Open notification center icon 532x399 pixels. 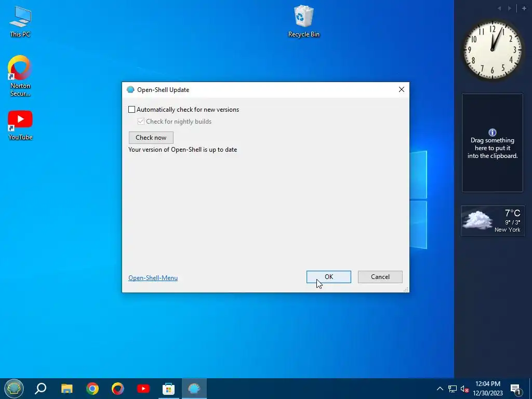pos(515,389)
